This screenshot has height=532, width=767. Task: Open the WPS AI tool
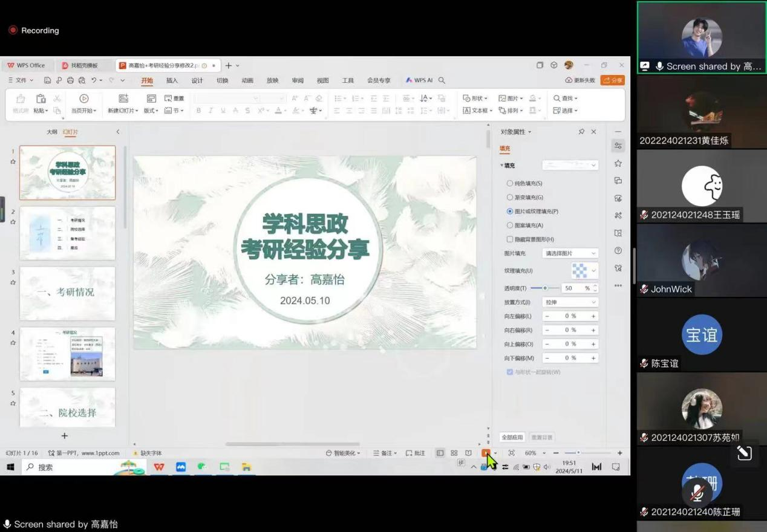tap(419, 80)
